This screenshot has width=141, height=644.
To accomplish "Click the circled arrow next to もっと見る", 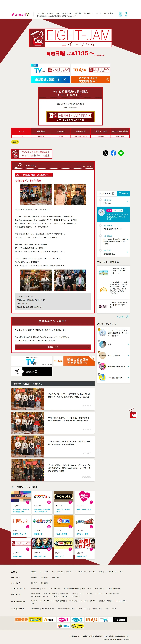I will point(128,317).
